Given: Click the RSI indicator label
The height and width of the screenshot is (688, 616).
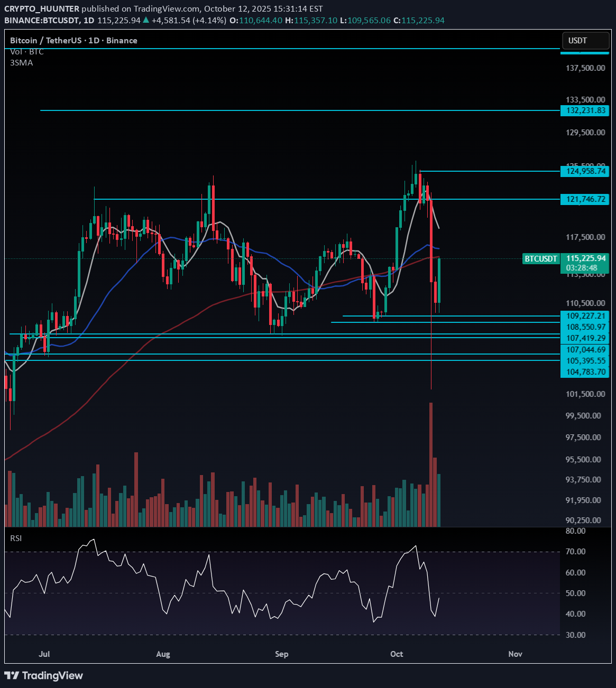Looking at the screenshot, I should point(16,538).
